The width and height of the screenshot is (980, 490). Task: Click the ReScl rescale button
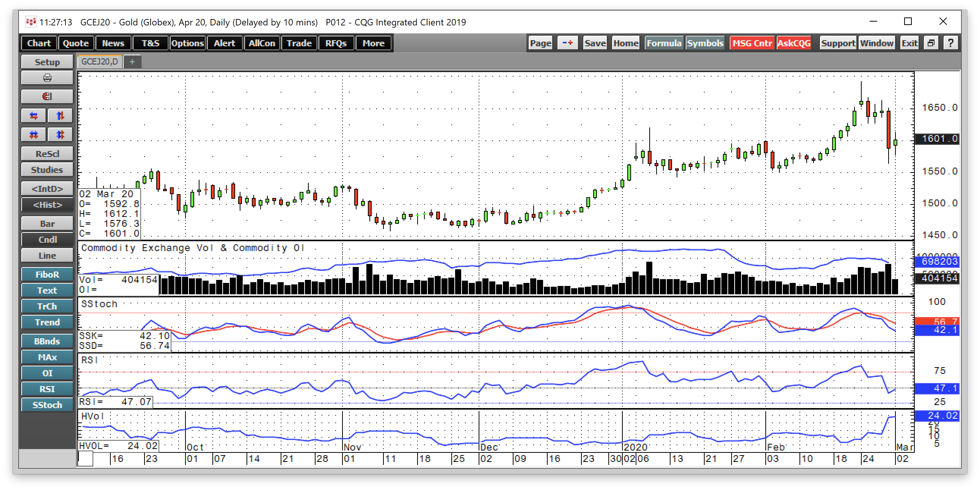(x=47, y=154)
